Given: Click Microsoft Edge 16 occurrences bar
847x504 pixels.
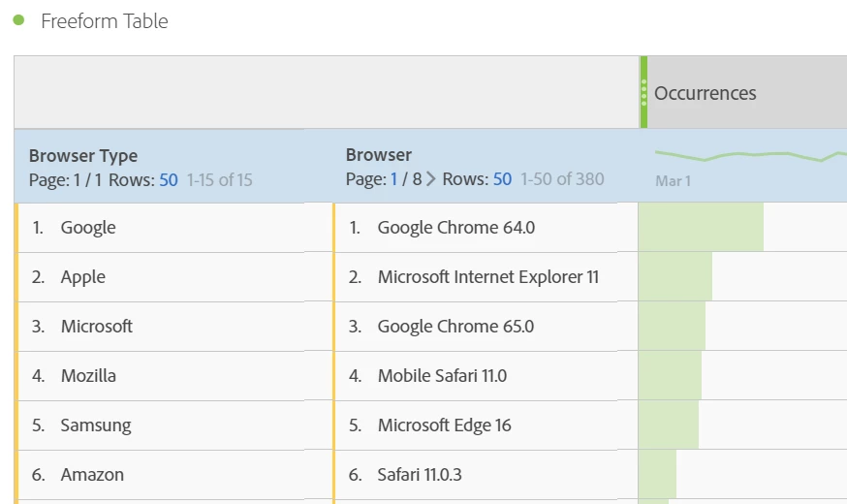Looking at the screenshot, I should point(669,425).
